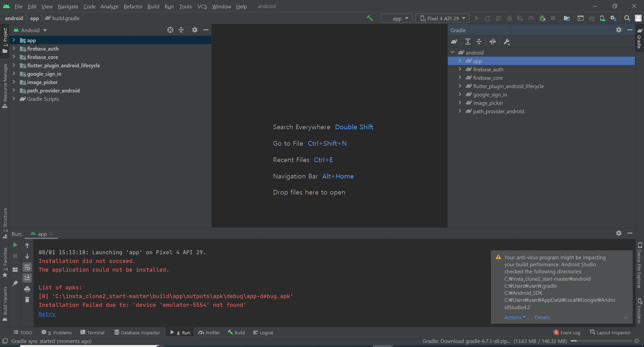Expand firebase_auth in the project tree

[x=14, y=49]
